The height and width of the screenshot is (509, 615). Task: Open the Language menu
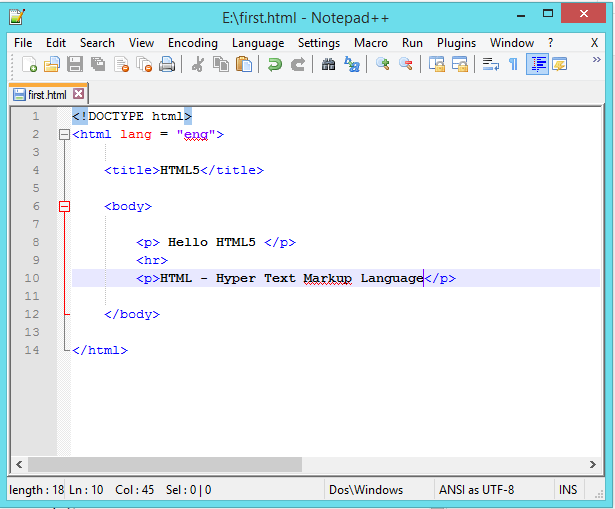258,43
